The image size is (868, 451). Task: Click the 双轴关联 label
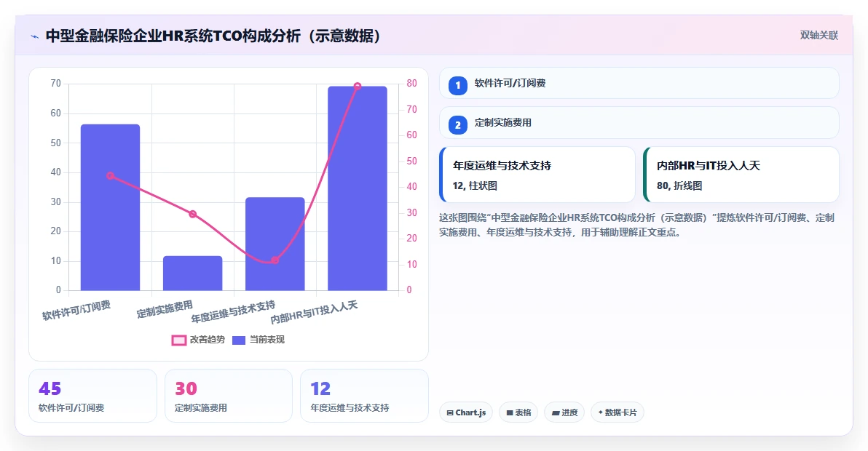[818, 36]
